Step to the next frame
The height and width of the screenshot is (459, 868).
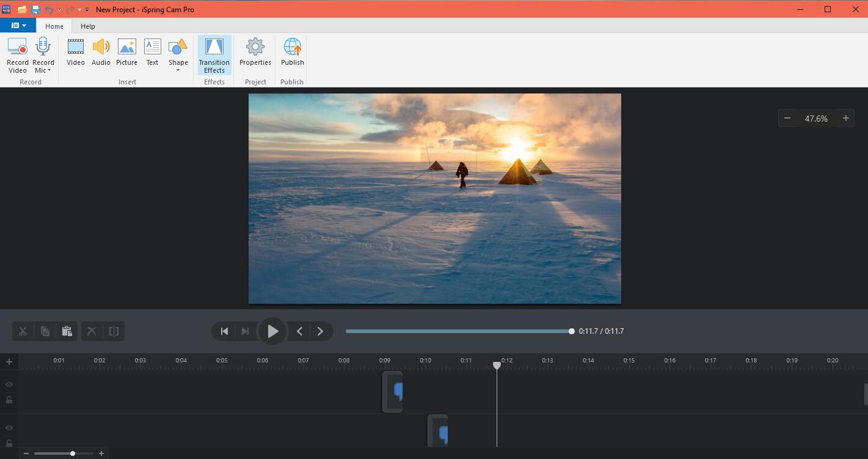tap(320, 331)
